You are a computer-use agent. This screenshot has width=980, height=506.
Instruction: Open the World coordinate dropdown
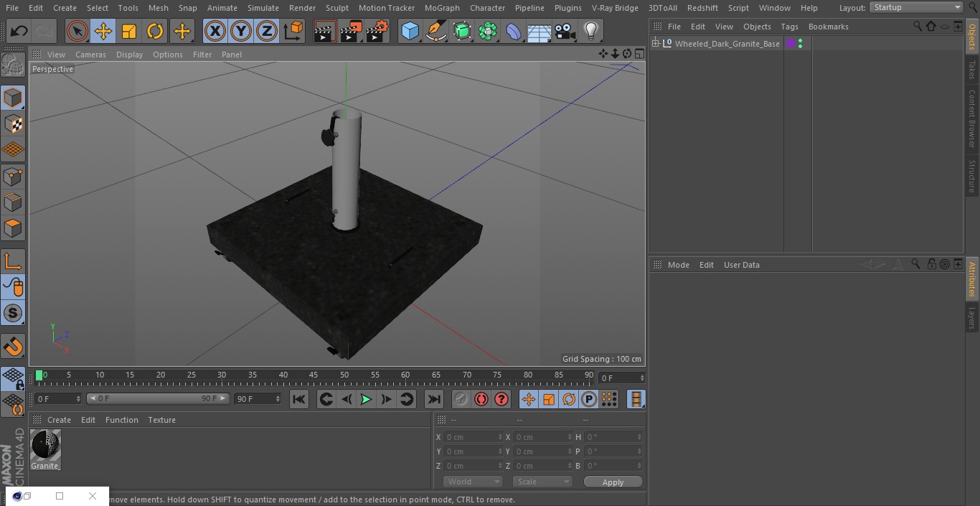pyautogui.click(x=473, y=482)
